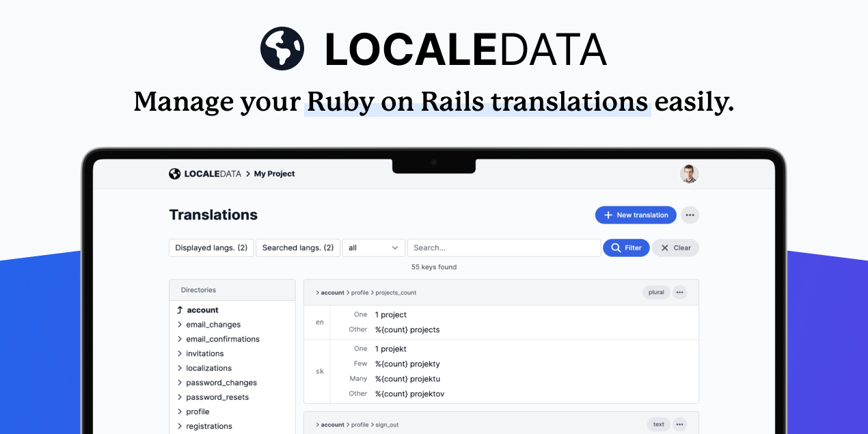Image resolution: width=868 pixels, height=434 pixels.
Task: Select My Project in the breadcrumb navigation
Action: [273, 174]
